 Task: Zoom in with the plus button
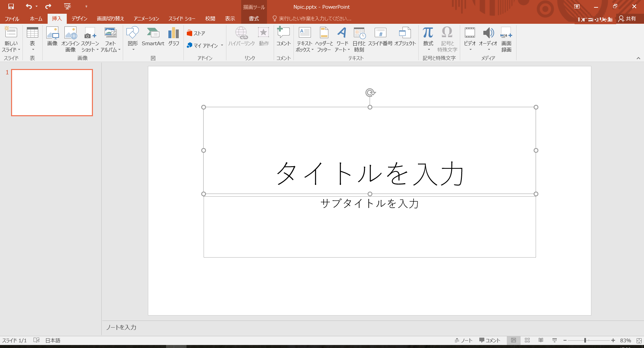click(x=613, y=340)
